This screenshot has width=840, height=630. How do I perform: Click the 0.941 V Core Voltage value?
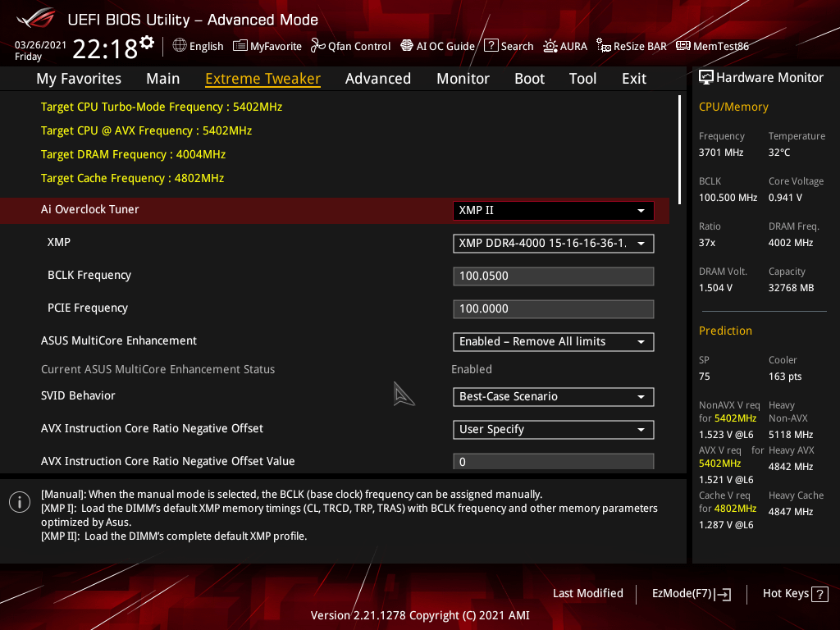pyautogui.click(x=785, y=198)
